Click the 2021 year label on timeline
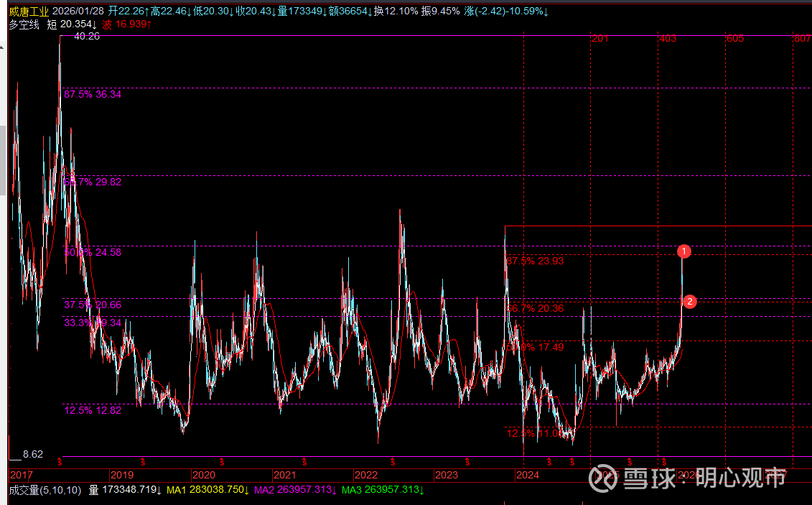 pyautogui.click(x=285, y=475)
